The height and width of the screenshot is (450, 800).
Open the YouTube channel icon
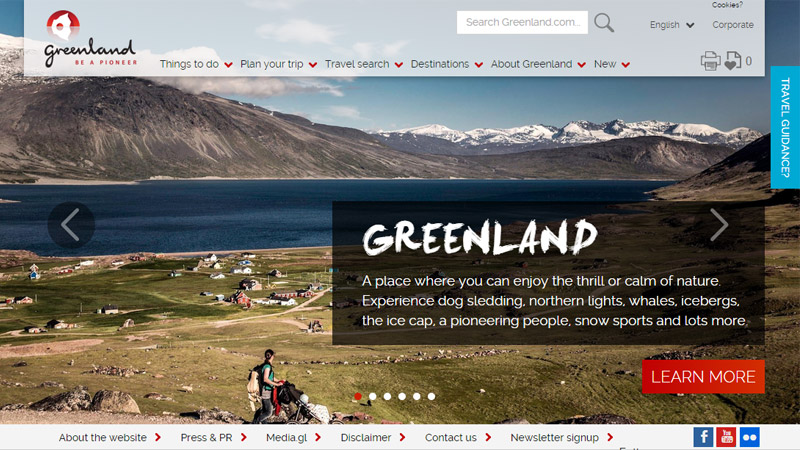pos(726,437)
